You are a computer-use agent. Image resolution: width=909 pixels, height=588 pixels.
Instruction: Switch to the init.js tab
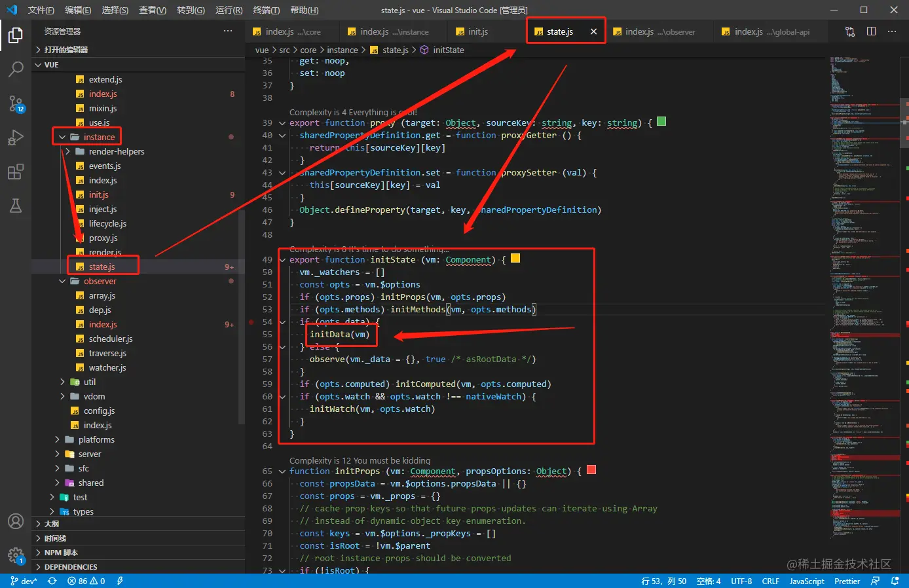(478, 31)
